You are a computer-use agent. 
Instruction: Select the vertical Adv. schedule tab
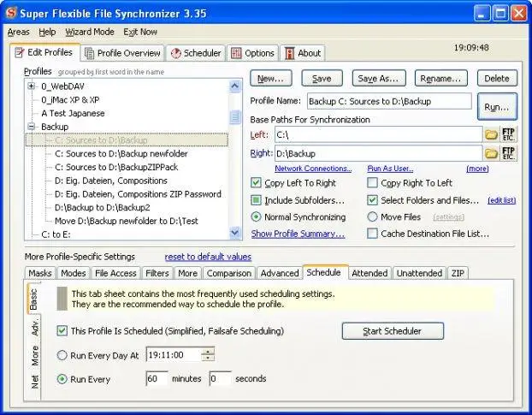click(34, 328)
